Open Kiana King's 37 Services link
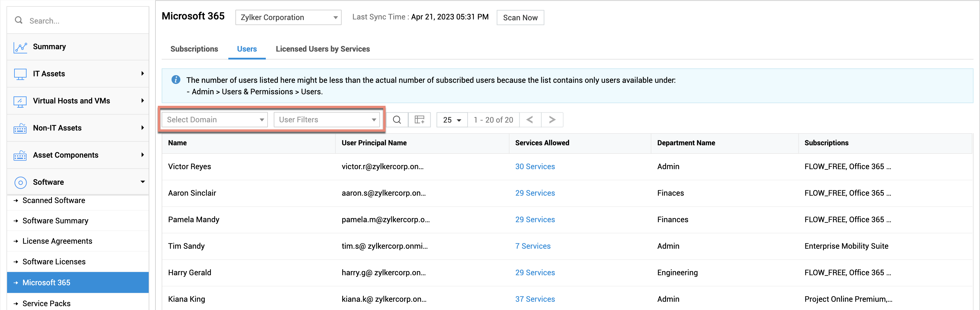 tap(535, 299)
